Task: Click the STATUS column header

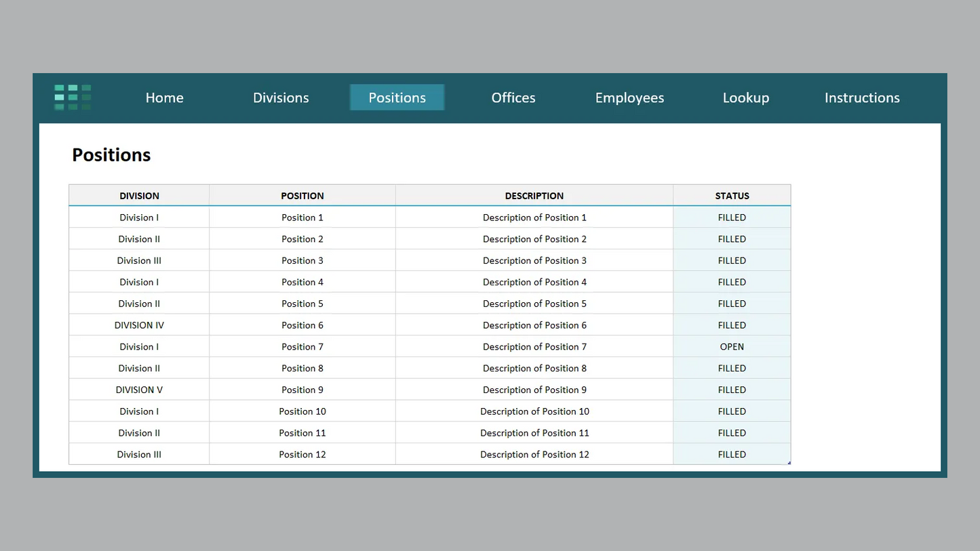Action: pyautogui.click(x=732, y=195)
